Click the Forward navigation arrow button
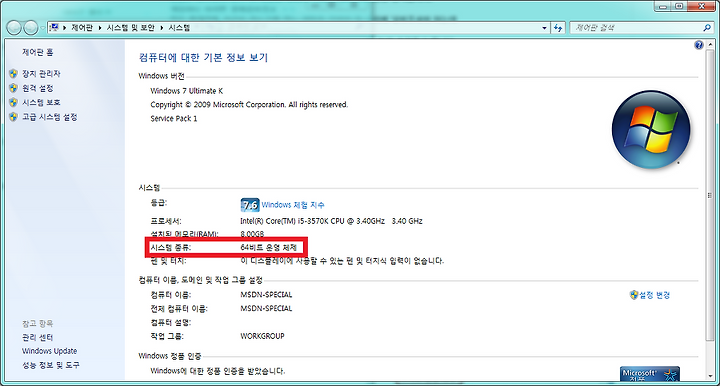The image size is (720, 386). (x=30, y=28)
